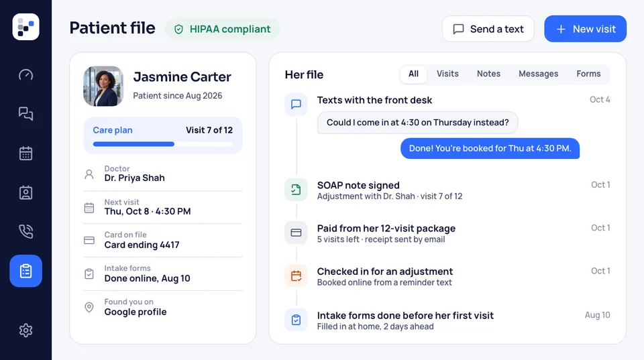Click '5 visits left · receipt sent by email'

381,239
